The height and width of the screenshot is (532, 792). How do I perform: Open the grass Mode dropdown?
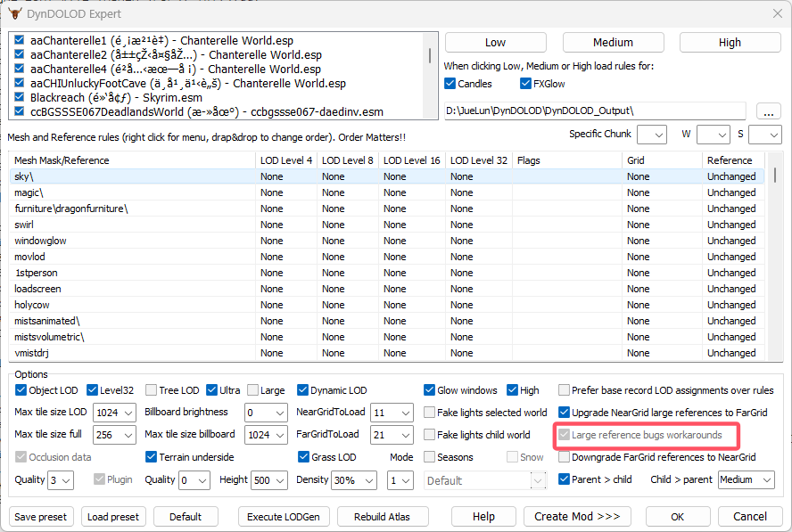(x=400, y=480)
